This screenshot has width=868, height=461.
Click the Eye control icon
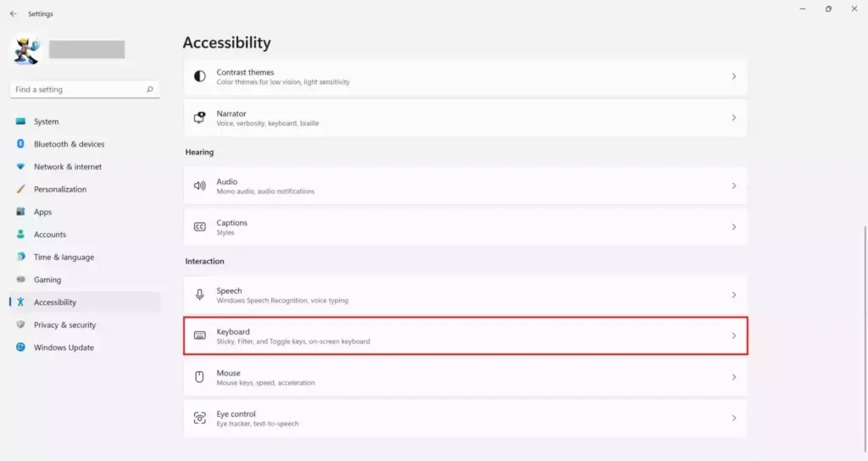pos(200,418)
